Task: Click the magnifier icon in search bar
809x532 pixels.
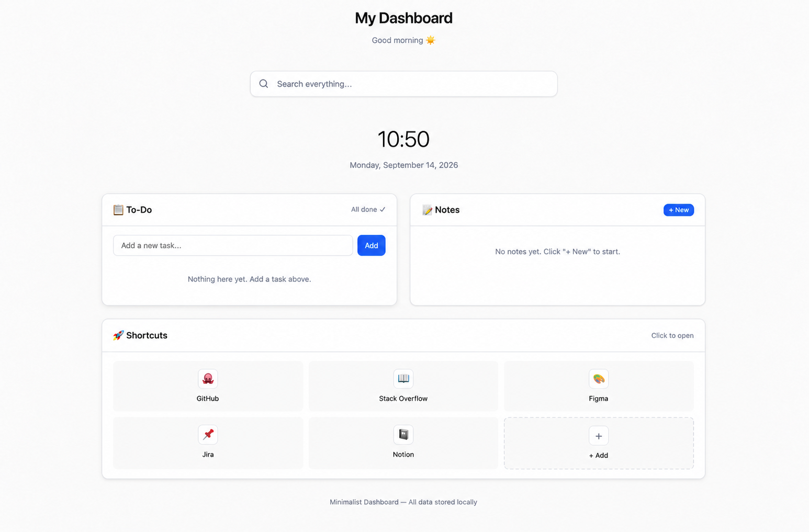Action: pos(264,84)
